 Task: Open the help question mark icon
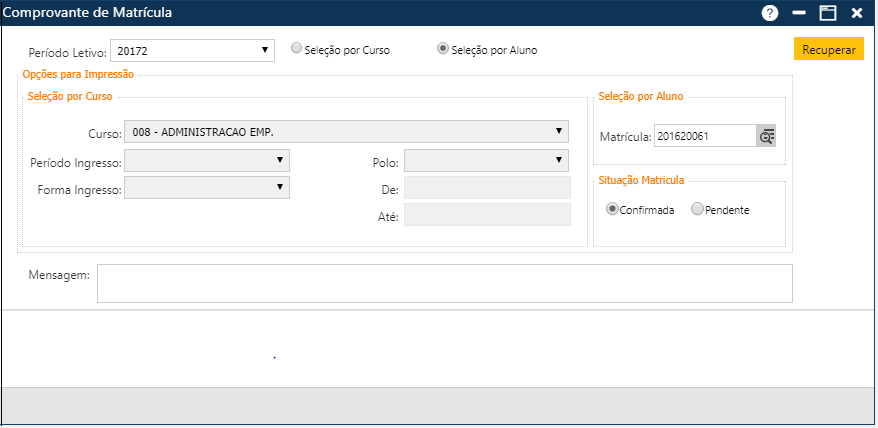click(x=770, y=13)
